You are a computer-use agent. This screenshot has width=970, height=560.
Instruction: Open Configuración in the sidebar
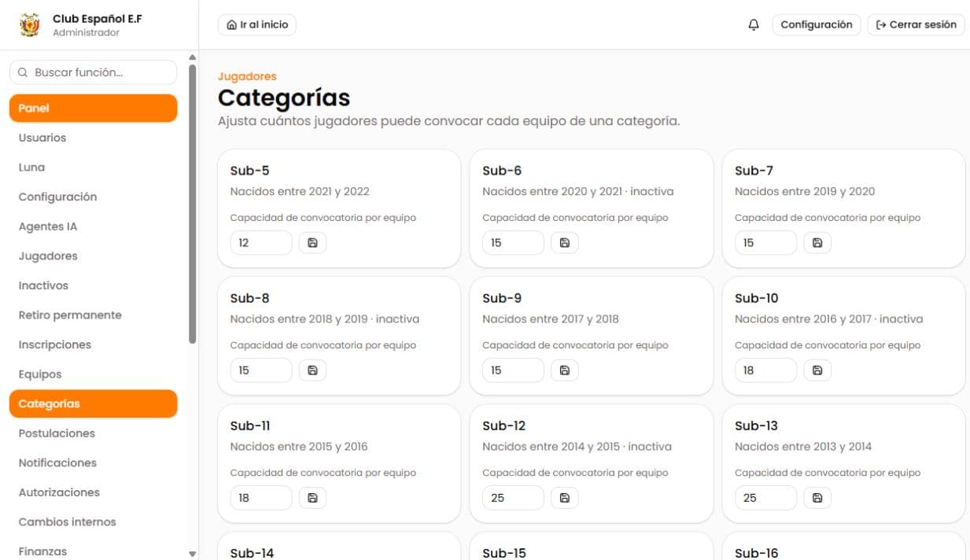(93, 197)
